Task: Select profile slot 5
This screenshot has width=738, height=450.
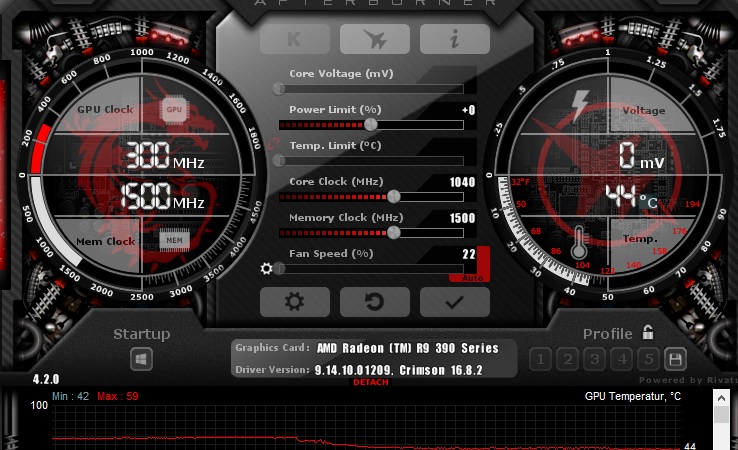Action: click(x=649, y=360)
